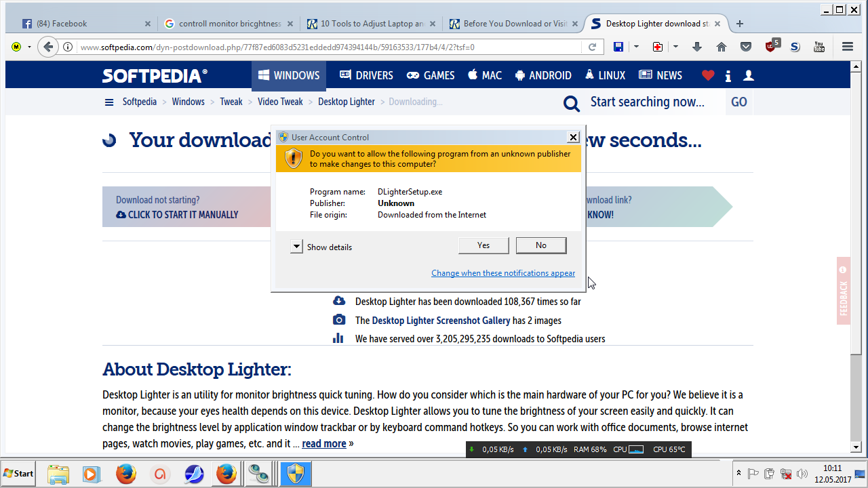
Task: Open the ANDROID section in Softpedia menu
Action: coord(542,75)
